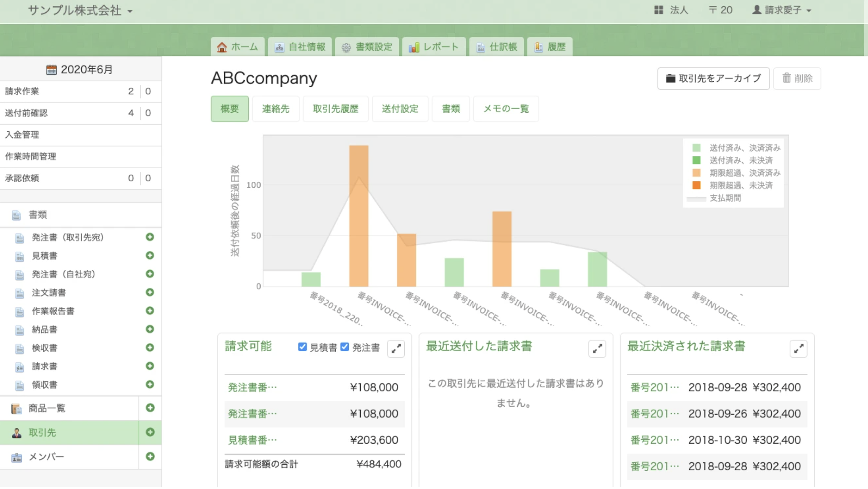Switch to the 連絡先 tab
This screenshot has width=868, height=489.
pyautogui.click(x=275, y=109)
